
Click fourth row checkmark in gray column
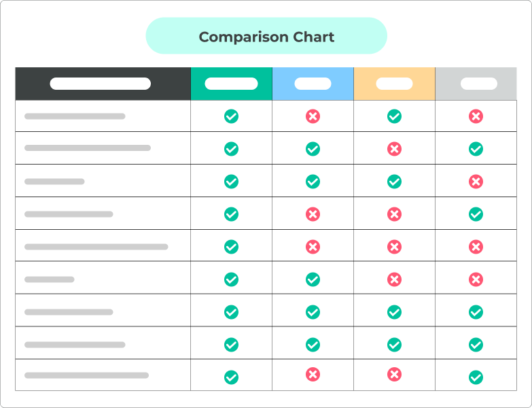[476, 214]
